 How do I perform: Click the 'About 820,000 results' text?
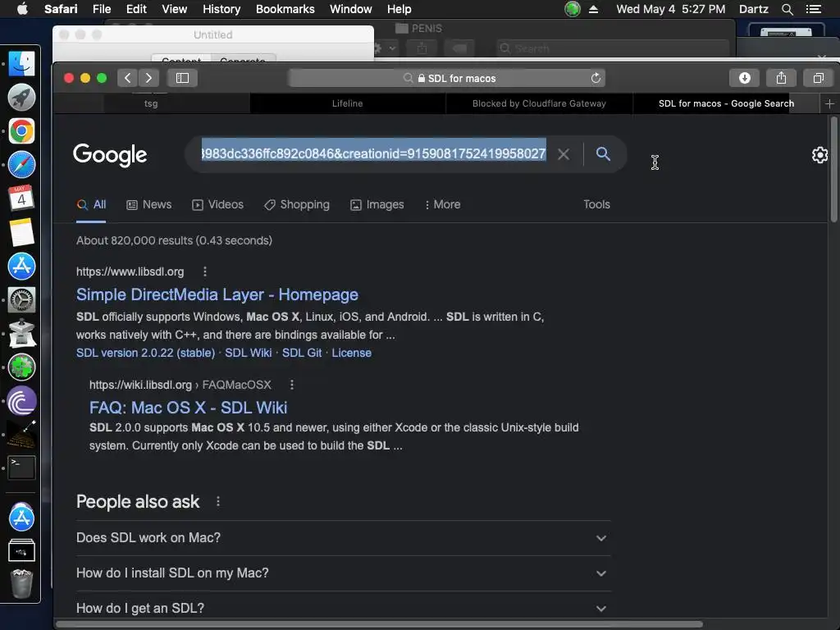[x=174, y=240]
